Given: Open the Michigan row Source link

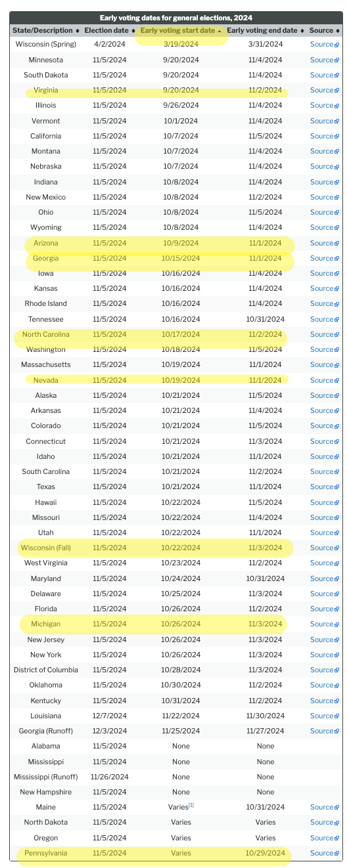Looking at the screenshot, I should [x=324, y=624].
